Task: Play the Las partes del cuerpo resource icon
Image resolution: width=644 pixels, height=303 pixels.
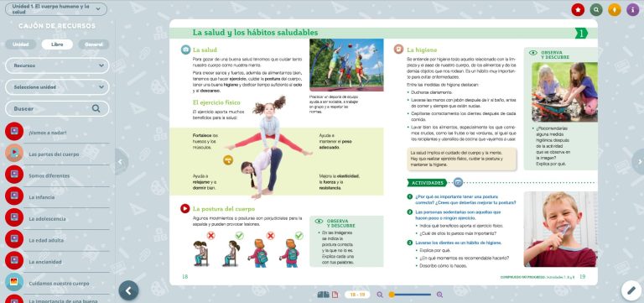Action: [x=14, y=153]
